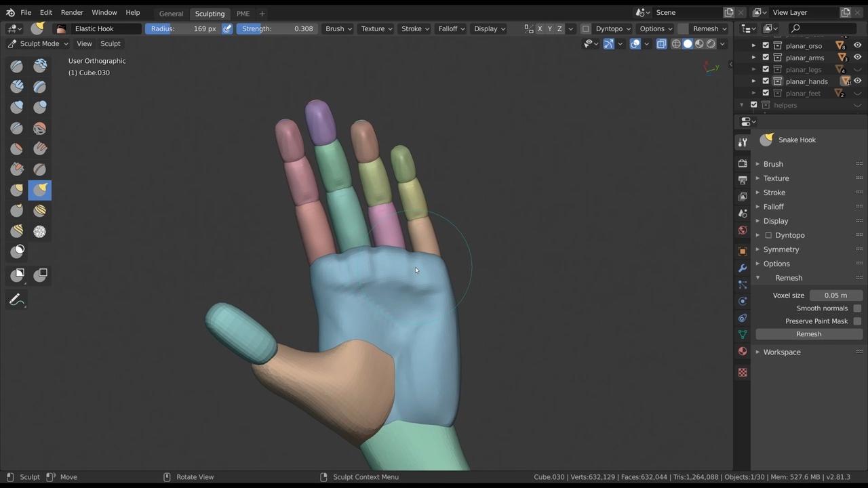The width and height of the screenshot is (868, 488).
Task: Select the Mask brush in the toolbar
Action: (x=17, y=251)
